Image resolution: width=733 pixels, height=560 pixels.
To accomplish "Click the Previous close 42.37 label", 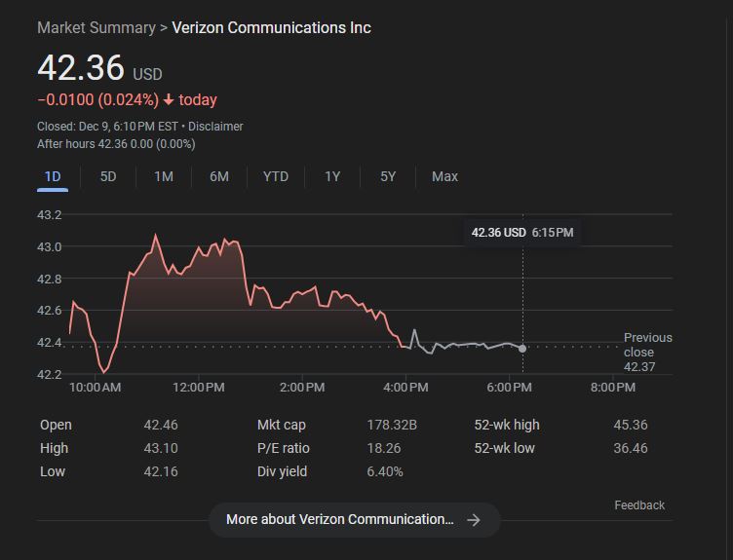I will click(x=647, y=353).
